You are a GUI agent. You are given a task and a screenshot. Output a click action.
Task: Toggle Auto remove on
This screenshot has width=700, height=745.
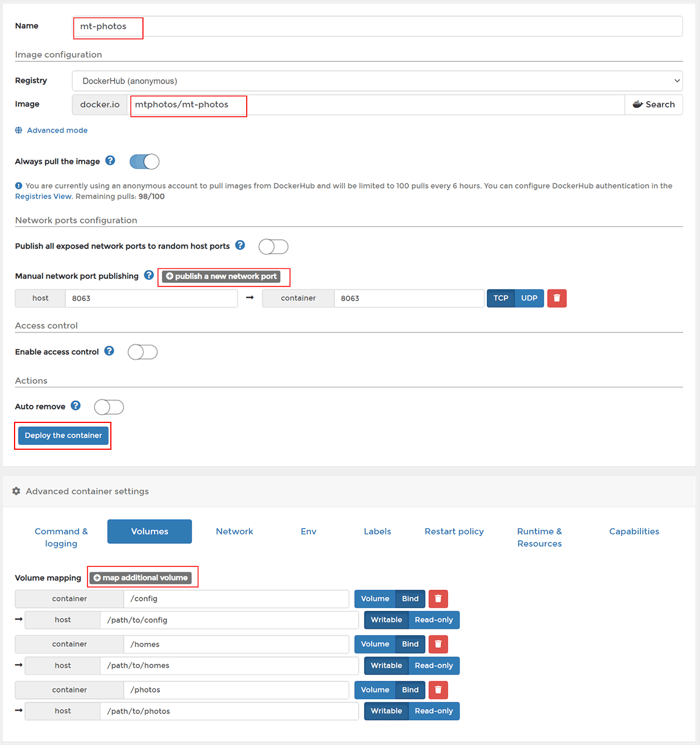click(x=109, y=407)
